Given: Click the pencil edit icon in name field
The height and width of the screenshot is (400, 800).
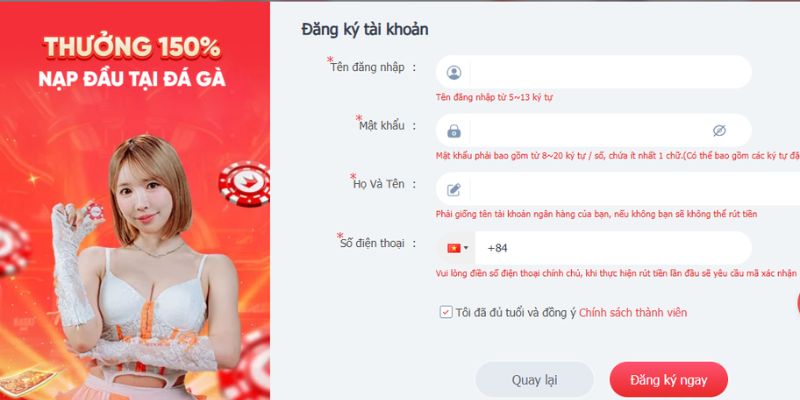Looking at the screenshot, I should (x=454, y=190).
